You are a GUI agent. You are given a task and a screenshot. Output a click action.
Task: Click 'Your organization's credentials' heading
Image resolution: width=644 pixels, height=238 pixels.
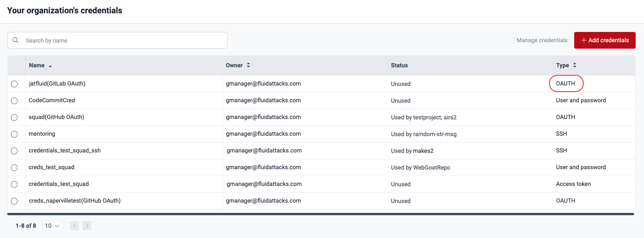coord(65,11)
